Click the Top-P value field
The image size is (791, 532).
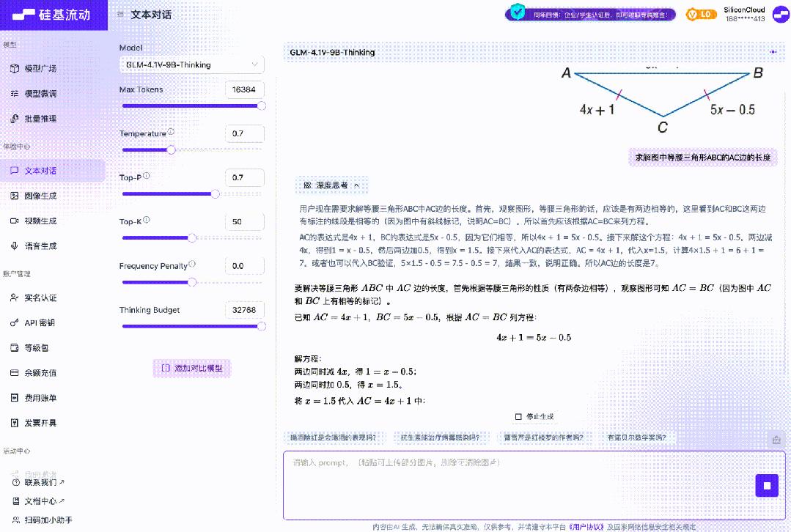pyautogui.click(x=245, y=177)
